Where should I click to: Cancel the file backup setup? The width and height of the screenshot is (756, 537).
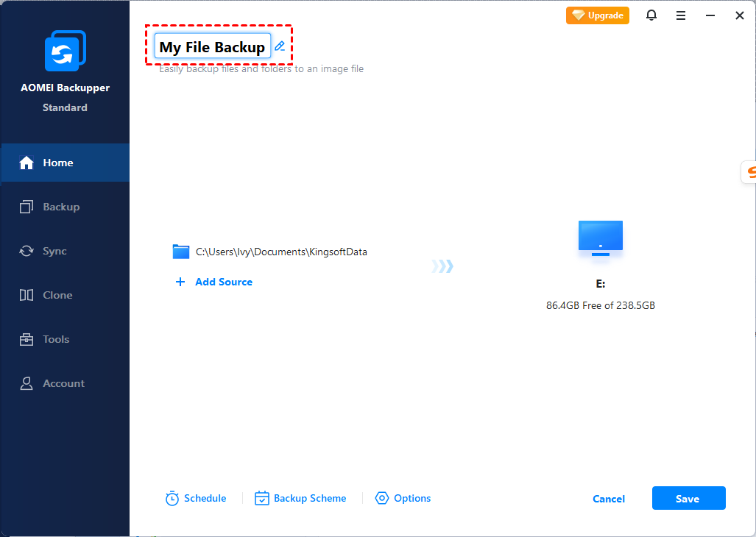click(x=609, y=499)
